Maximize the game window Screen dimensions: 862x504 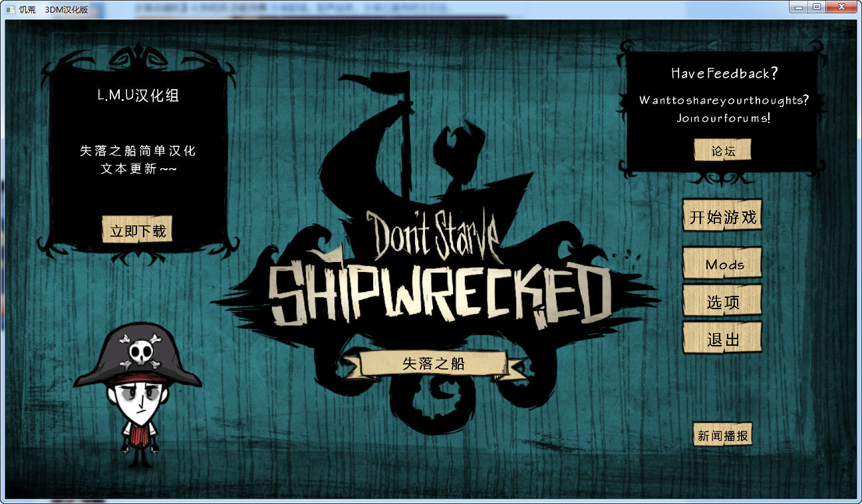817,7
